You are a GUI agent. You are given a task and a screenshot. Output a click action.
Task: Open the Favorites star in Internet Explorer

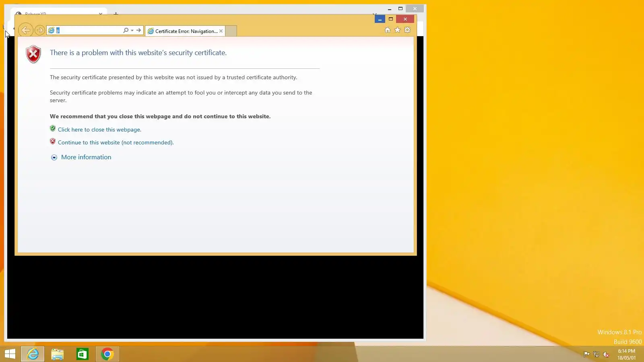[x=397, y=30]
